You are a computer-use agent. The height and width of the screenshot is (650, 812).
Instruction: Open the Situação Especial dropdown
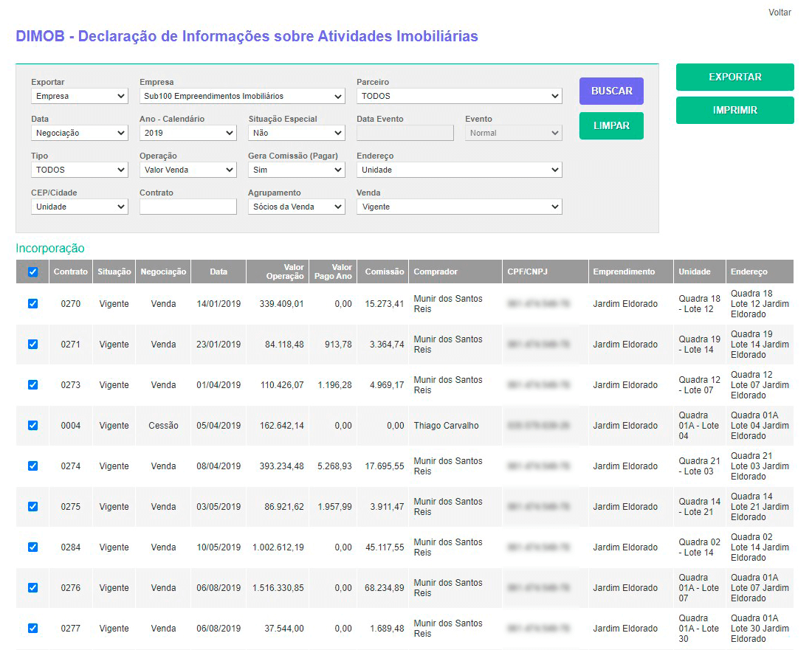(296, 134)
